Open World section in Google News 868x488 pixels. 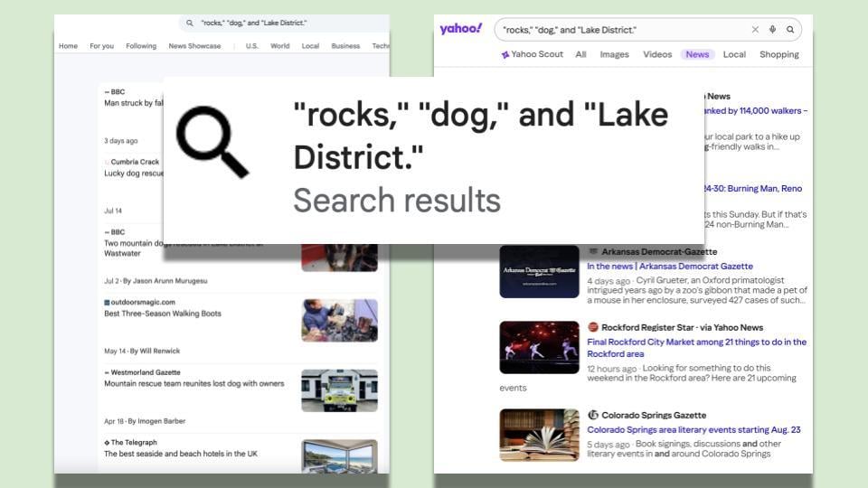(279, 46)
